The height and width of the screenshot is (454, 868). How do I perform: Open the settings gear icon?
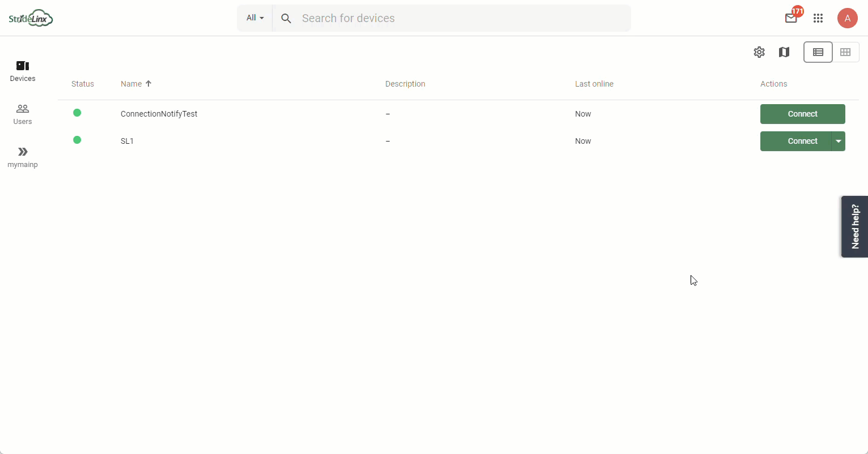(759, 52)
